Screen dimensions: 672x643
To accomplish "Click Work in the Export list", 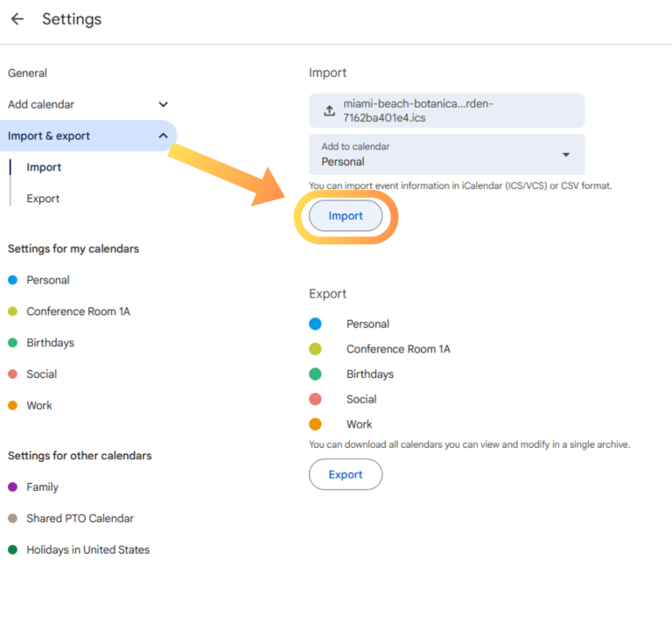I will point(359,424).
